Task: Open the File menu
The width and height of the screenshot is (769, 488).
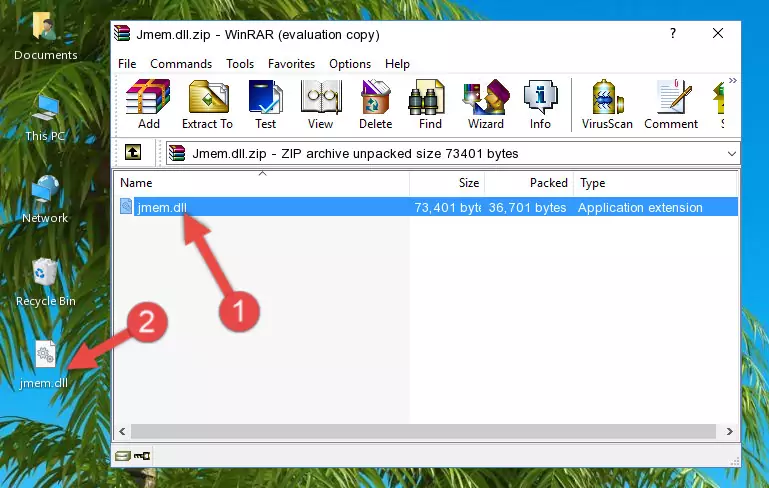Action: click(127, 64)
